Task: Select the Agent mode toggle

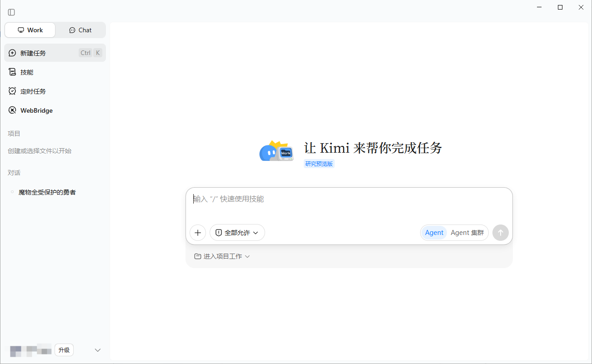Action: tap(434, 233)
